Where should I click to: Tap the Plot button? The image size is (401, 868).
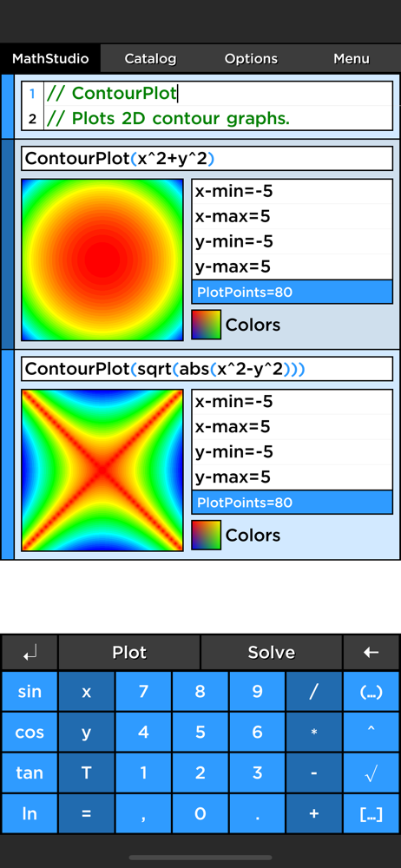(129, 653)
